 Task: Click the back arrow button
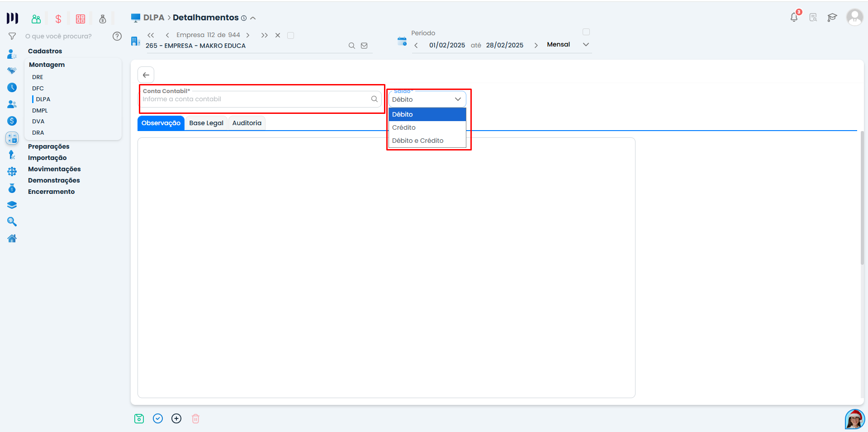tap(146, 75)
